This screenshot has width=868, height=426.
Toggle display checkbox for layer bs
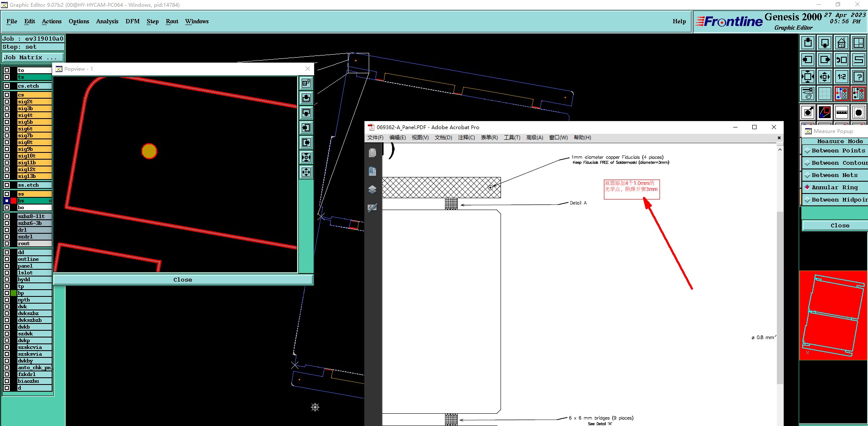[x=7, y=201]
